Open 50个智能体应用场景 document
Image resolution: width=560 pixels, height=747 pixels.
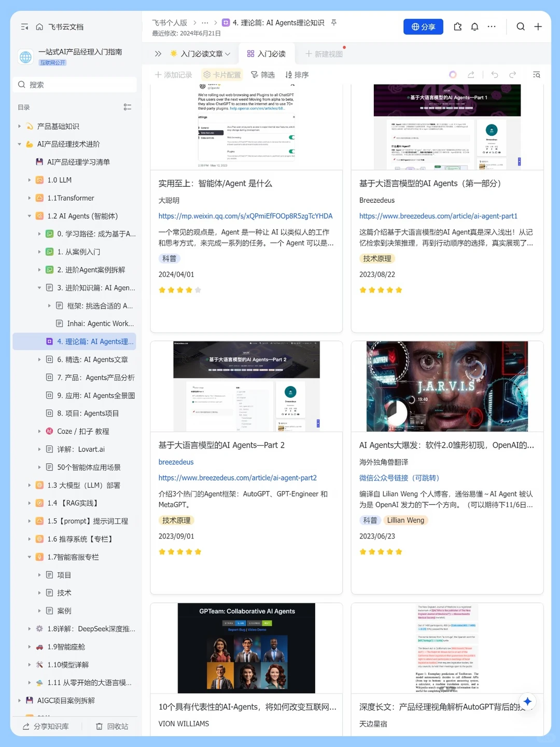pos(89,467)
